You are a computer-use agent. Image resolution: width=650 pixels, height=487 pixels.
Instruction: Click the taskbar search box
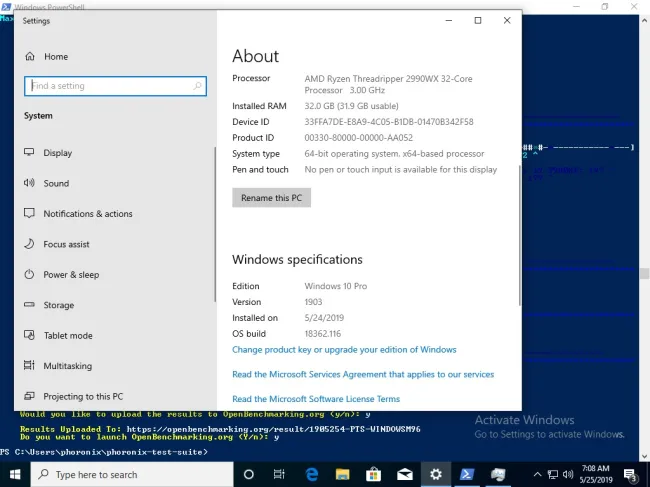point(132,474)
